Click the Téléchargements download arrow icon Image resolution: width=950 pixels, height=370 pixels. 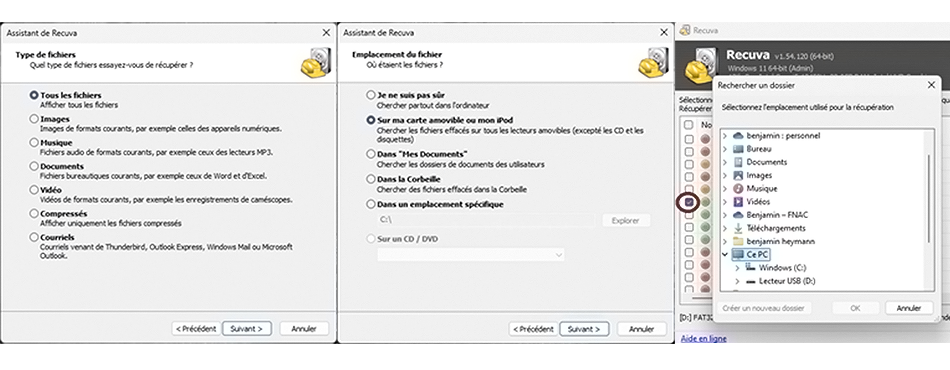tap(738, 228)
